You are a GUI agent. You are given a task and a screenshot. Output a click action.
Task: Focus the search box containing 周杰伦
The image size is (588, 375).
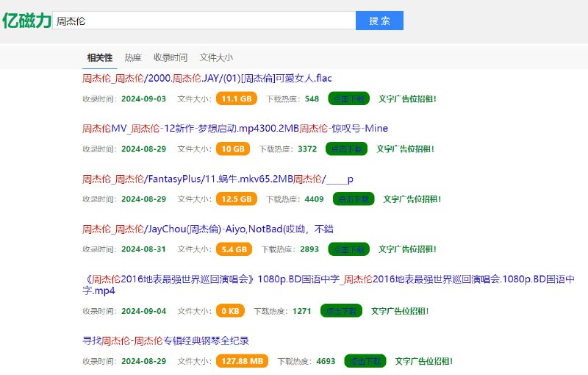click(204, 21)
